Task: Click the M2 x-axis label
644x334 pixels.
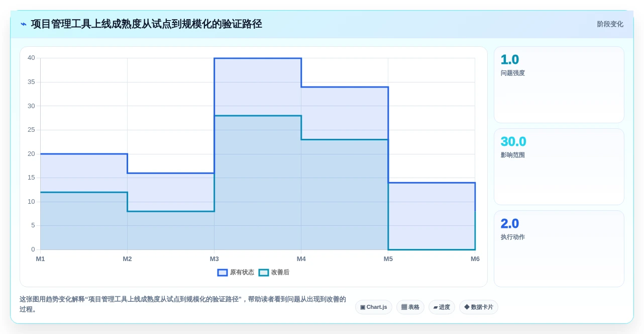Action: (127, 259)
